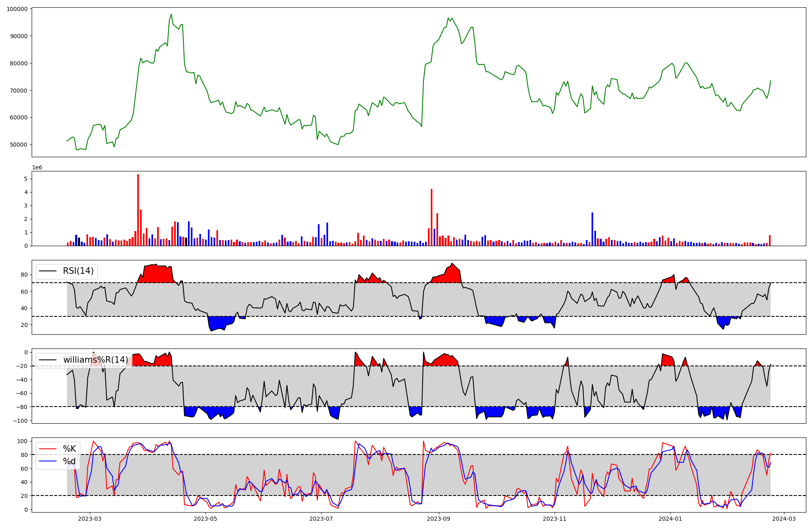Click the blue %d legend line sample

tap(48, 462)
